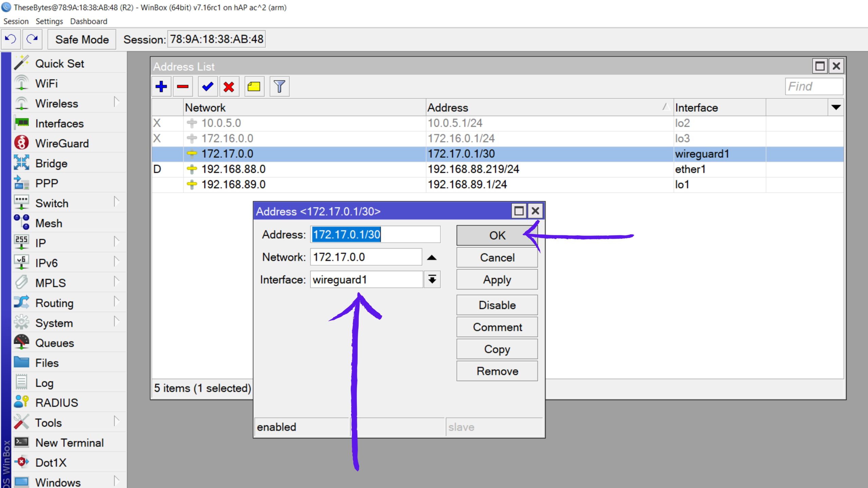
Task: Open the Bridge settings
Action: [51, 163]
